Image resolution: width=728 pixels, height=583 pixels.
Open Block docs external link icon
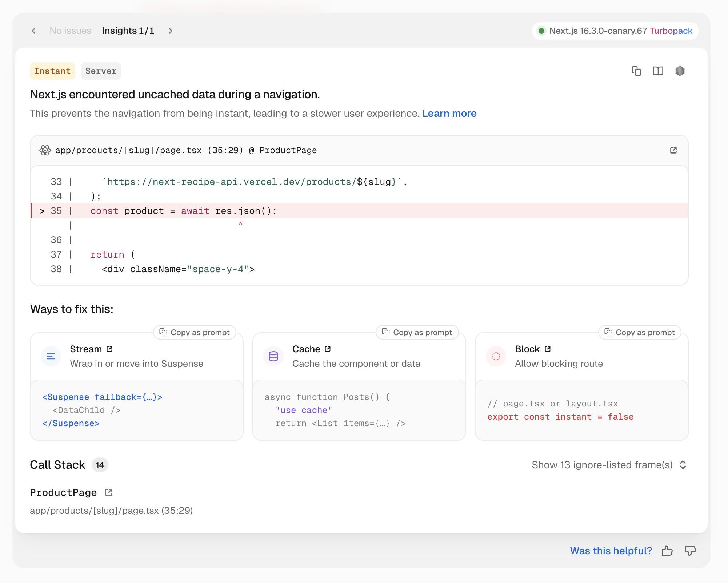pyautogui.click(x=548, y=349)
